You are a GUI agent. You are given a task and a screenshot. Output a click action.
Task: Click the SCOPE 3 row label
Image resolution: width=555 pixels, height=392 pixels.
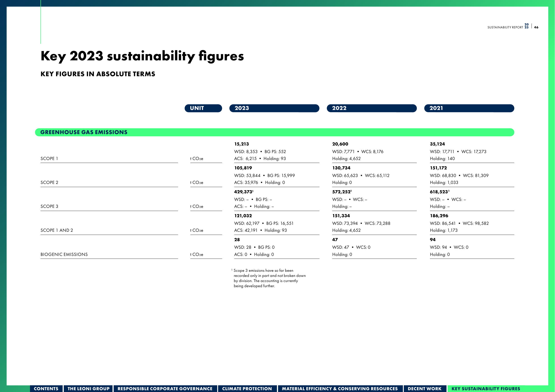(x=50, y=206)
